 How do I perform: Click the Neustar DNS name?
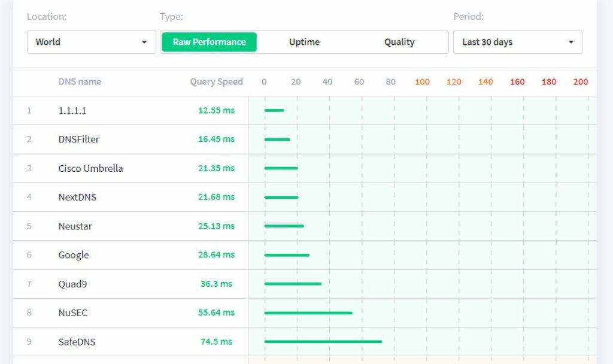[75, 226]
